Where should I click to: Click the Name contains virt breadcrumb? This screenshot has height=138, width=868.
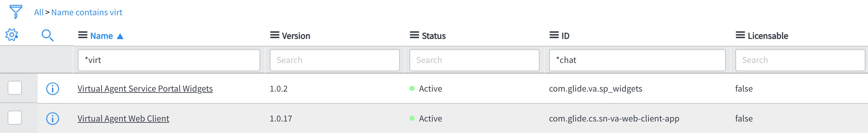click(x=87, y=12)
